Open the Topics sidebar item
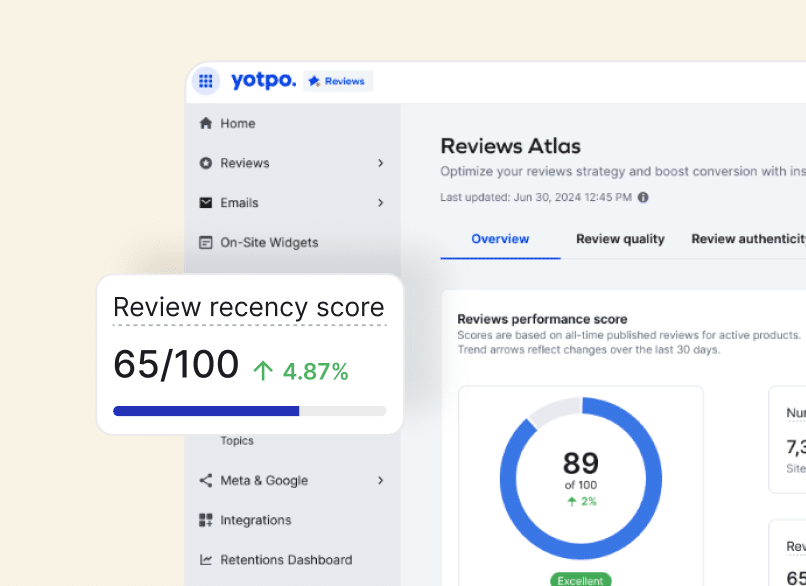The image size is (806, 586). click(x=237, y=441)
